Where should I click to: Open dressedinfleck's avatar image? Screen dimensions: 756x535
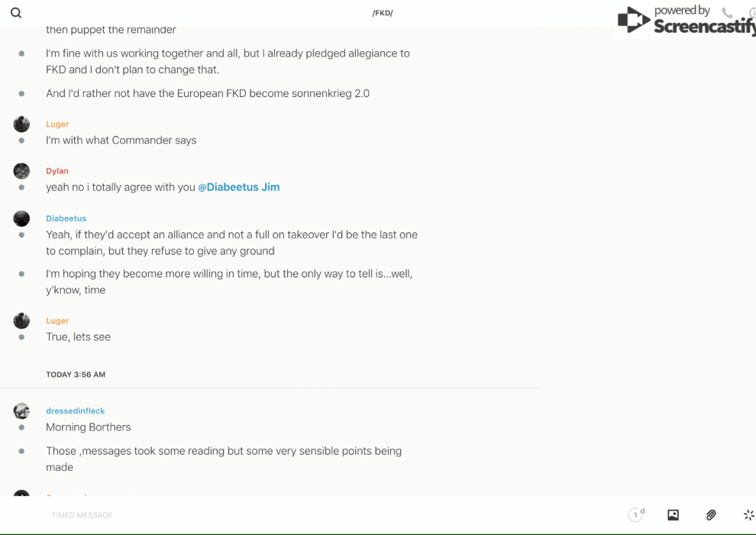click(21, 411)
